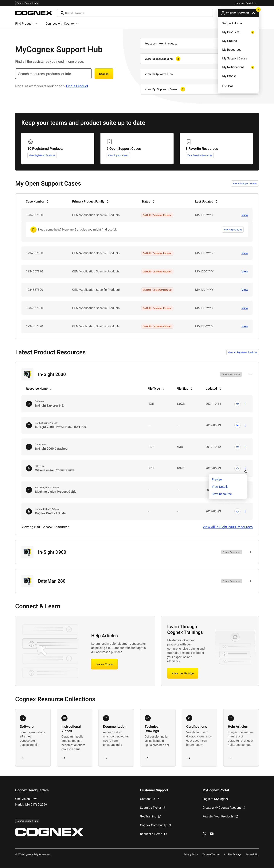Click the Help Articles collection question icon

(231, 718)
